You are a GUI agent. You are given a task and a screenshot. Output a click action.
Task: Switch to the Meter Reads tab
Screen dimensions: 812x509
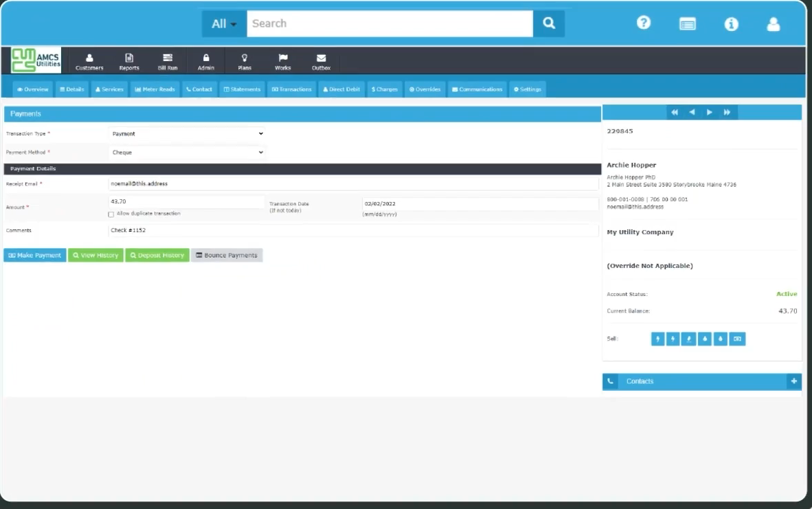pos(155,89)
